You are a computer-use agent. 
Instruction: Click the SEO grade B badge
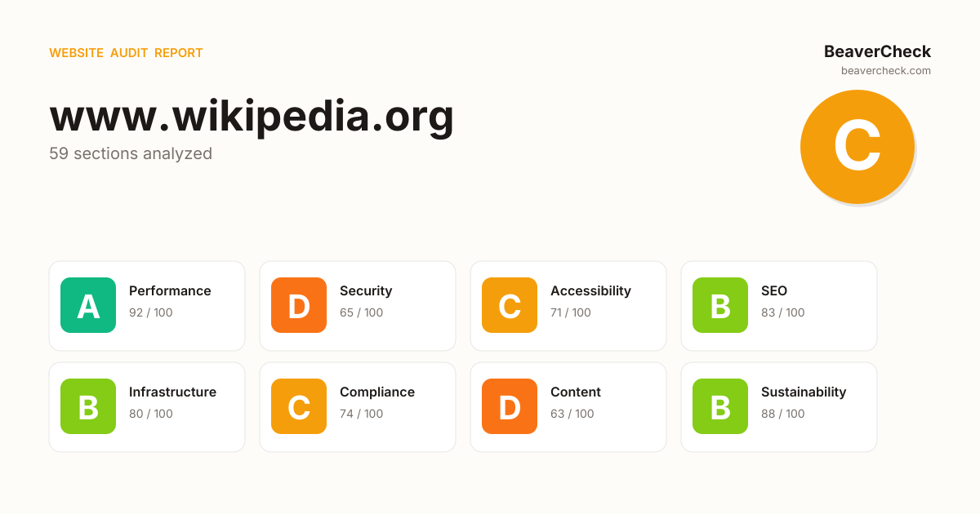pyautogui.click(x=720, y=305)
